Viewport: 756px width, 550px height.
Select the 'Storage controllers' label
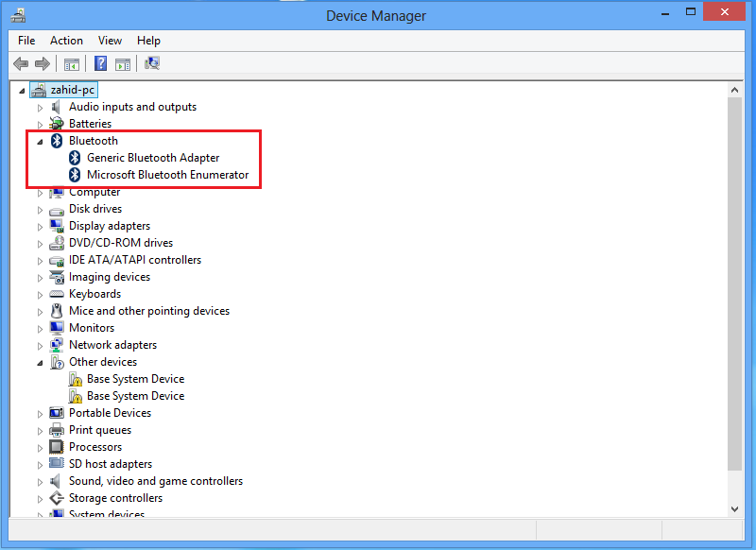pos(115,498)
